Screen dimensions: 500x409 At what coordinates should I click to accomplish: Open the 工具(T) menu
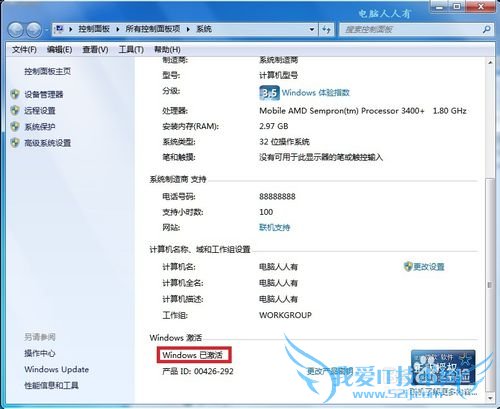click(x=131, y=50)
